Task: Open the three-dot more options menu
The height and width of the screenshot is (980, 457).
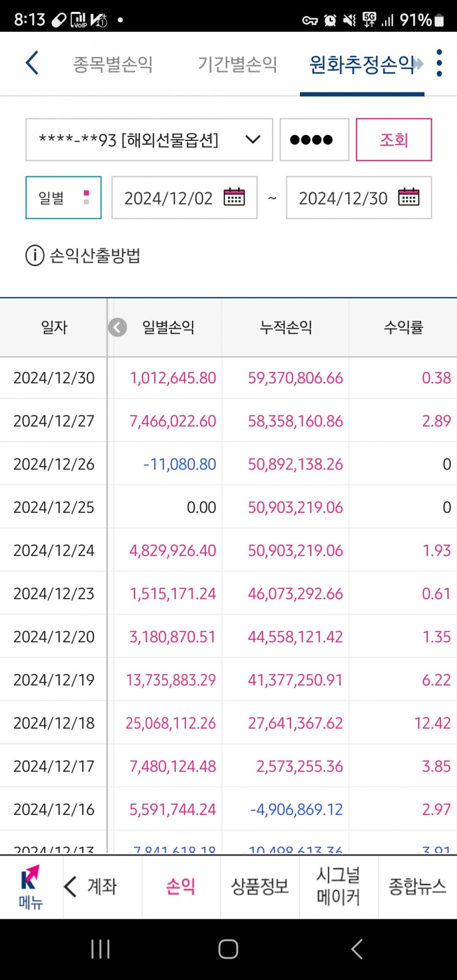Action: point(439,63)
